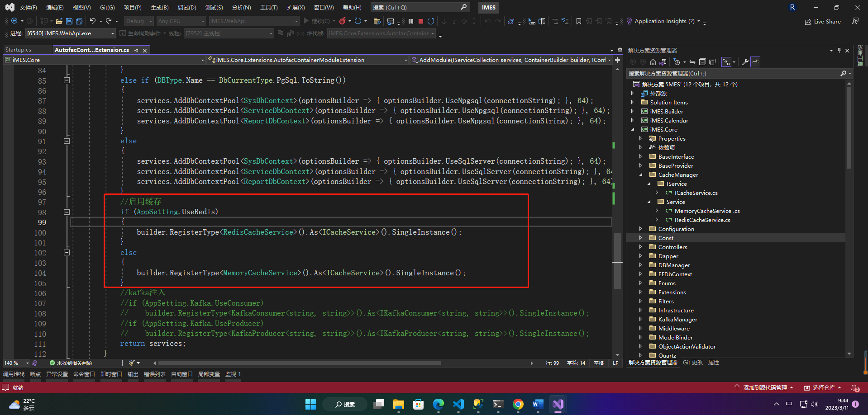868x415 pixels.
Task: Open Properties via the wrench icon
Action: (x=745, y=62)
